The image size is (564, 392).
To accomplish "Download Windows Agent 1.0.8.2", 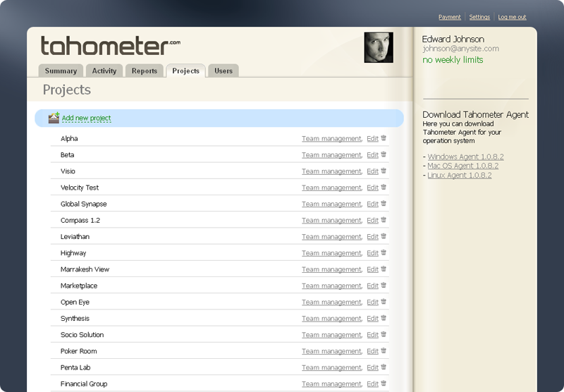I will [465, 157].
